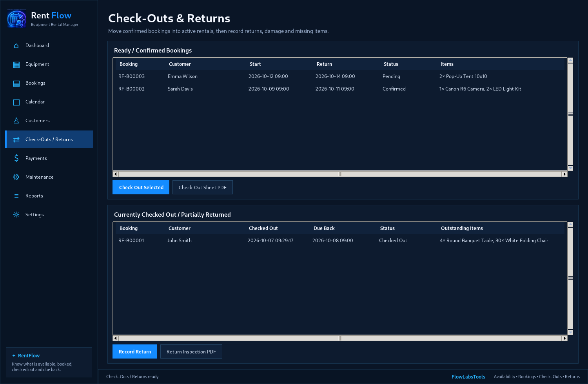588x384 pixels.
Task: Click start date 2026-10-12 09:00
Action: pos(268,76)
